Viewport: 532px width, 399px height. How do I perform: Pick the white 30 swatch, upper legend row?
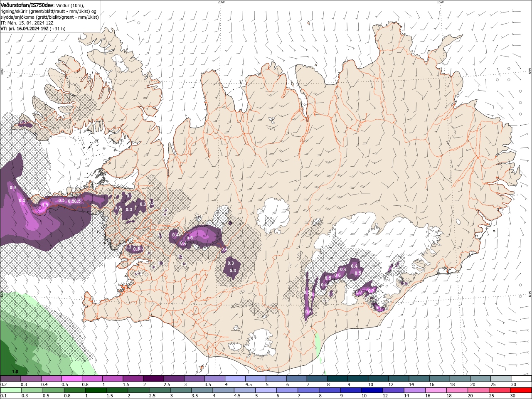521,379
